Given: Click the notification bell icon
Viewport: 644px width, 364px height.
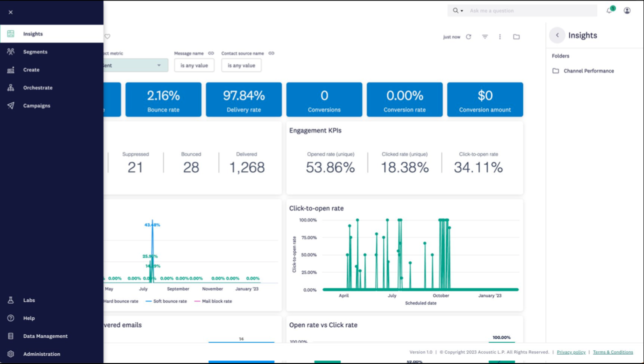Looking at the screenshot, I should pos(609,10).
